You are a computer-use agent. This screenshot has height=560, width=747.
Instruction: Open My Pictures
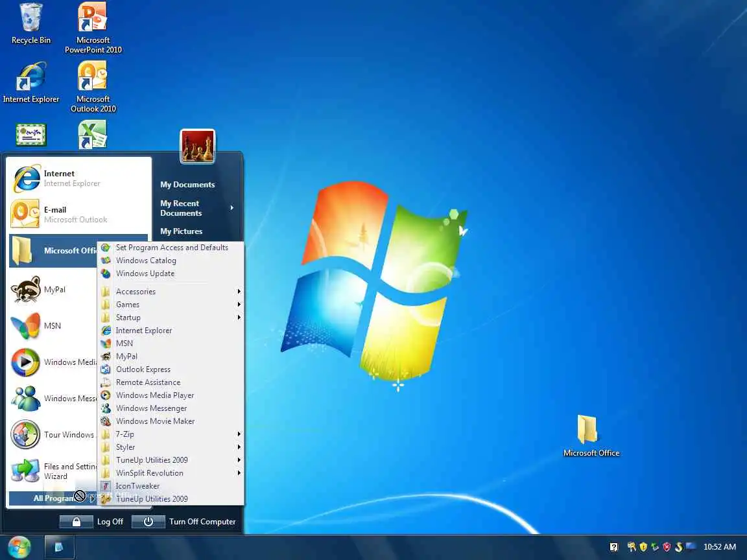point(182,231)
